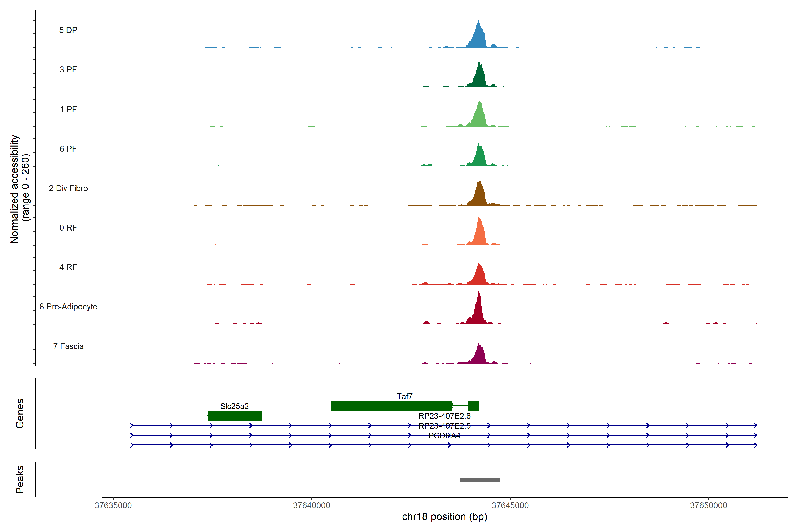This screenshot has width=798, height=532.
Task: Click the 5 DP track label
Action: (x=68, y=30)
